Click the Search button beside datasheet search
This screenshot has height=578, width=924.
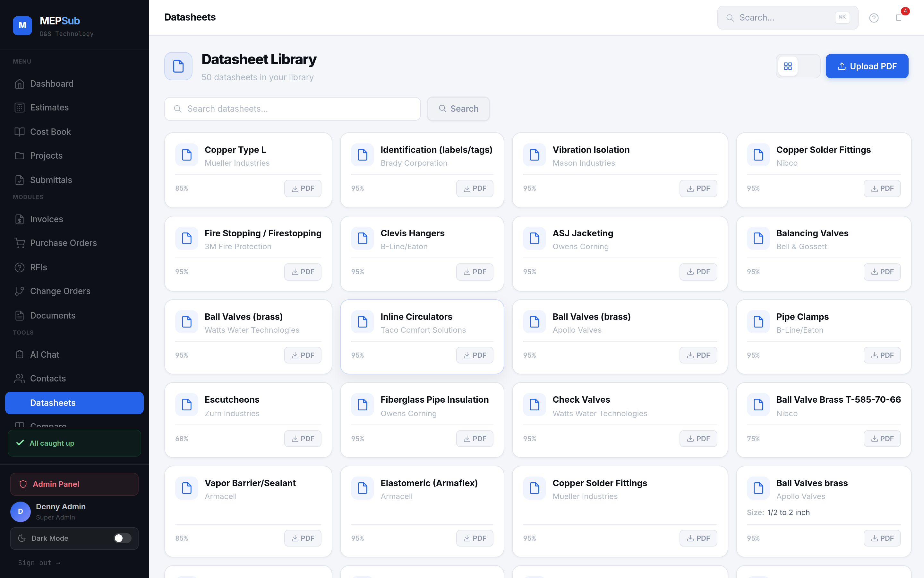458,109
